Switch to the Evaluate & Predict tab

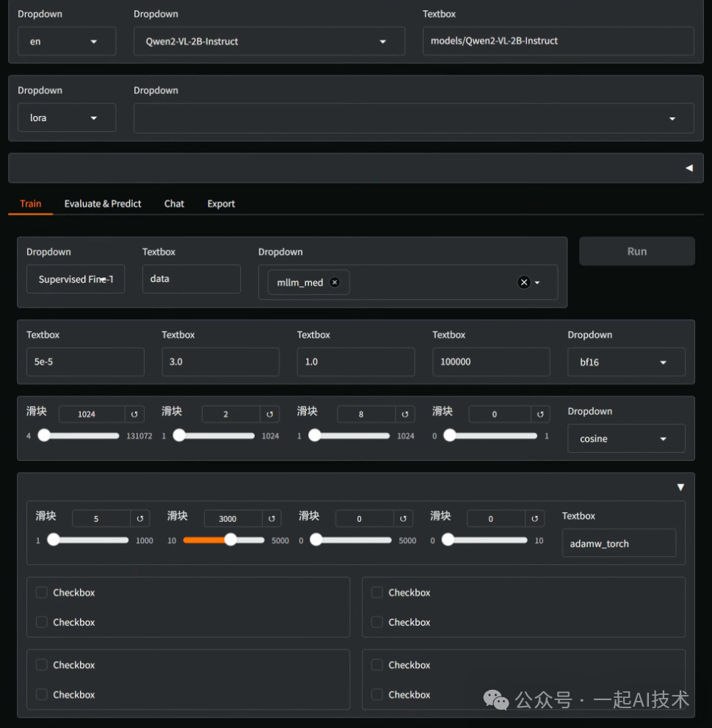pos(103,204)
